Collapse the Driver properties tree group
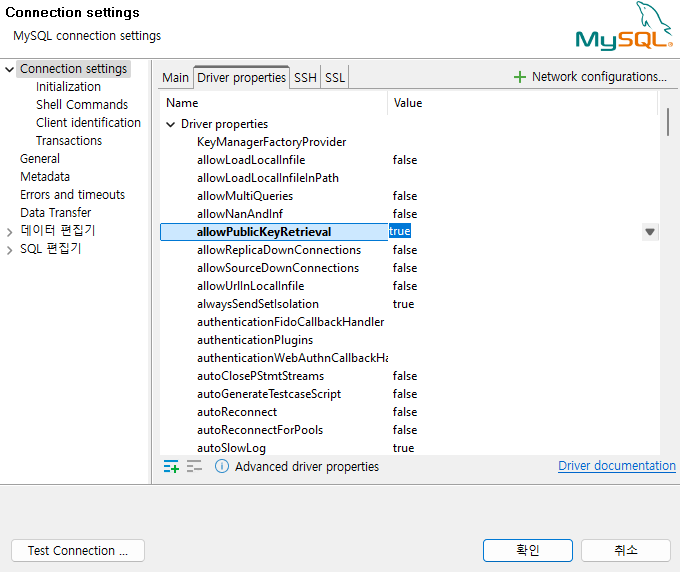Viewport: 680px width, 572px height. [171, 124]
